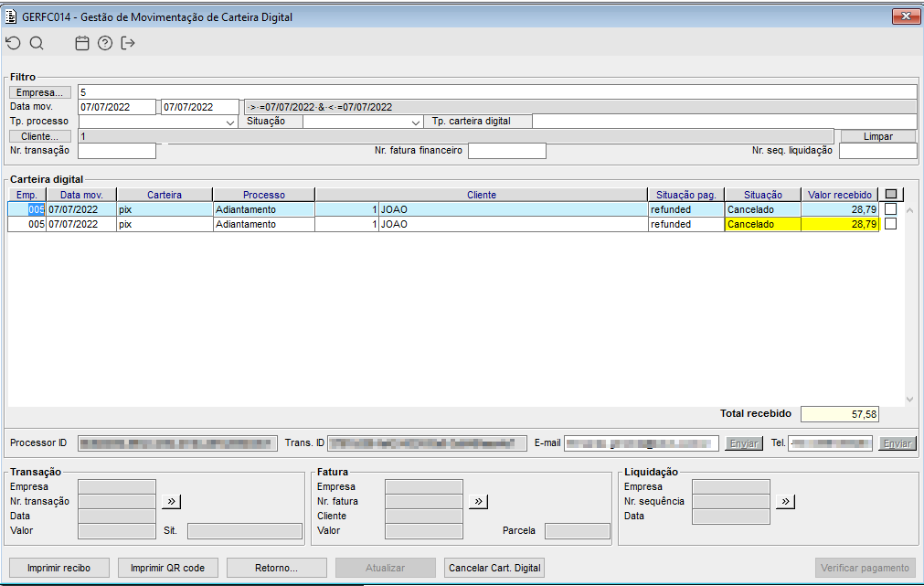Expand the Tp. processo dropdown
The height and width of the screenshot is (586, 924).
tap(230, 122)
